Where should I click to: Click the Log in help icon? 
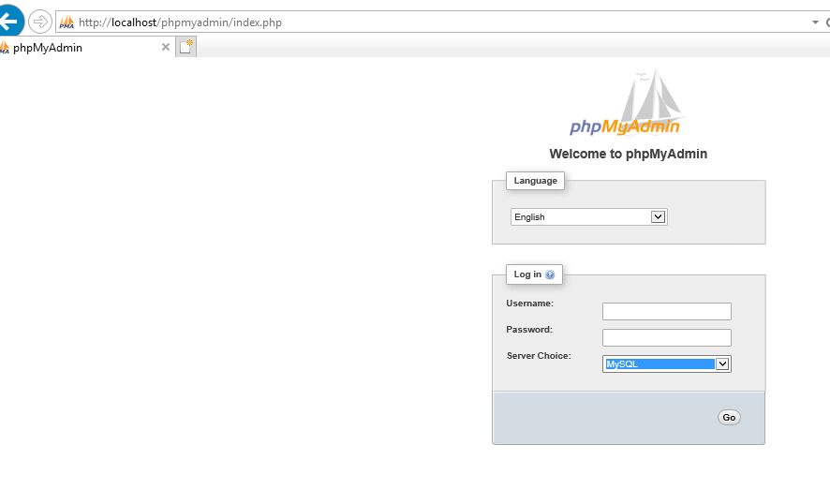point(550,274)
